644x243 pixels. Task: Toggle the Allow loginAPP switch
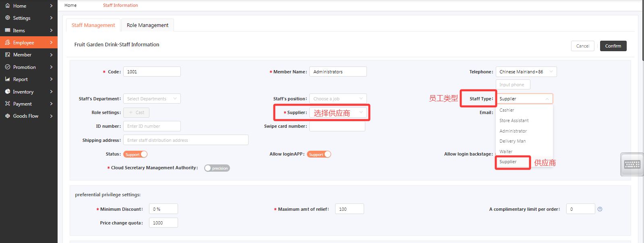click(x=319, y=154)
